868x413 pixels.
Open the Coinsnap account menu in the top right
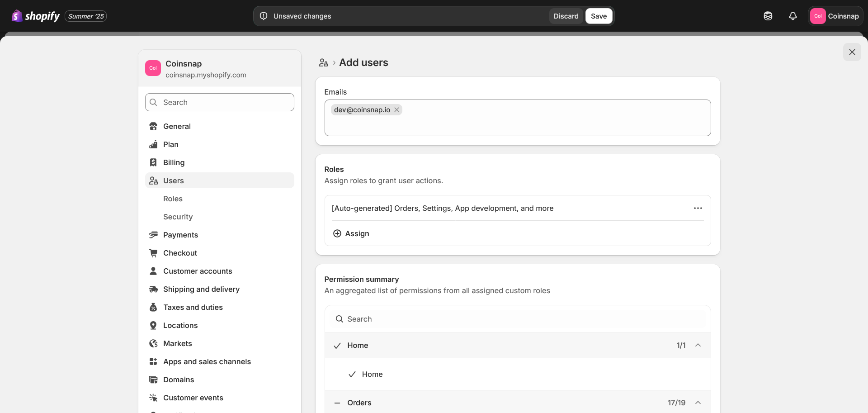click(835, 16)
